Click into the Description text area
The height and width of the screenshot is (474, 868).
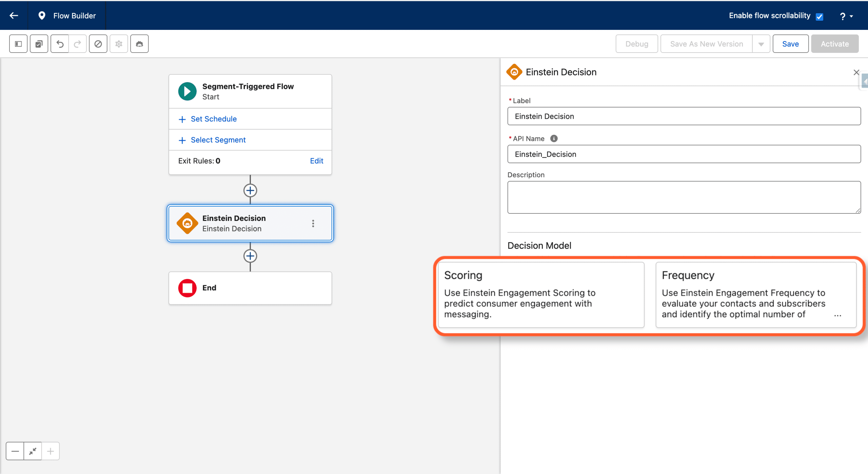pyautogui.click(x=684, y=197)
